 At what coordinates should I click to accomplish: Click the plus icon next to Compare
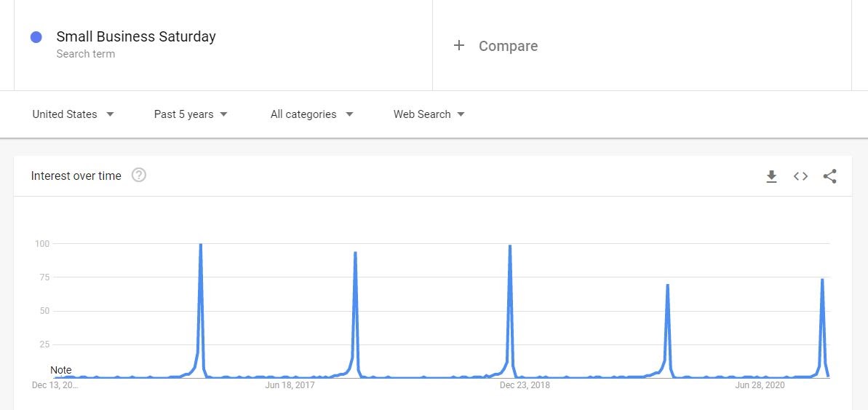[459, 45]
